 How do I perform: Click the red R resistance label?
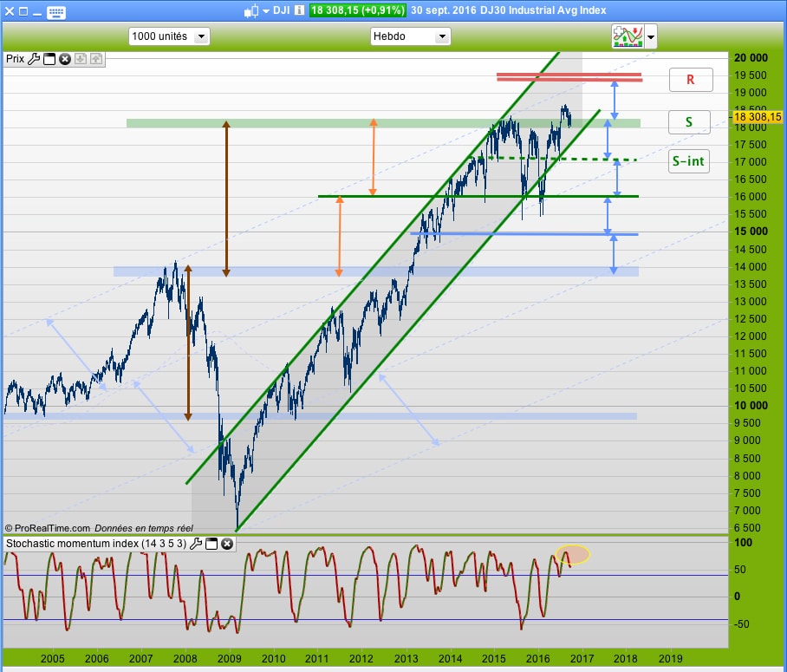[691, 80]
